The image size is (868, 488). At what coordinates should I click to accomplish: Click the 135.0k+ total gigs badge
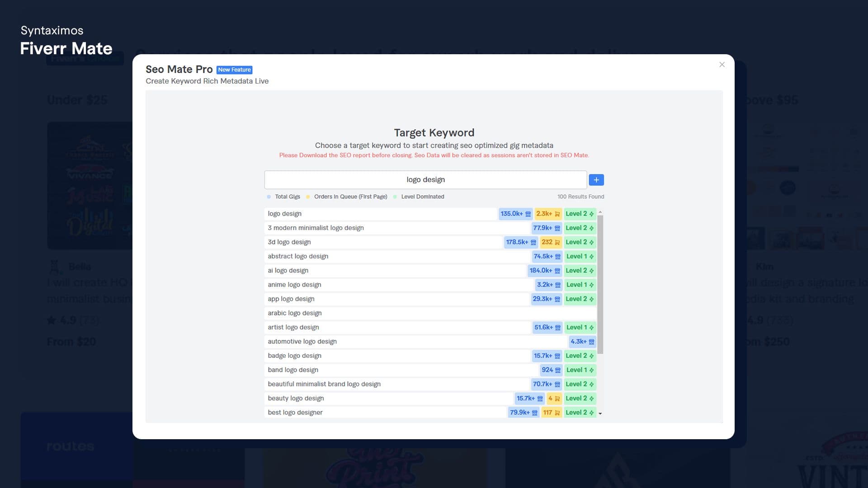pos(515,214)
